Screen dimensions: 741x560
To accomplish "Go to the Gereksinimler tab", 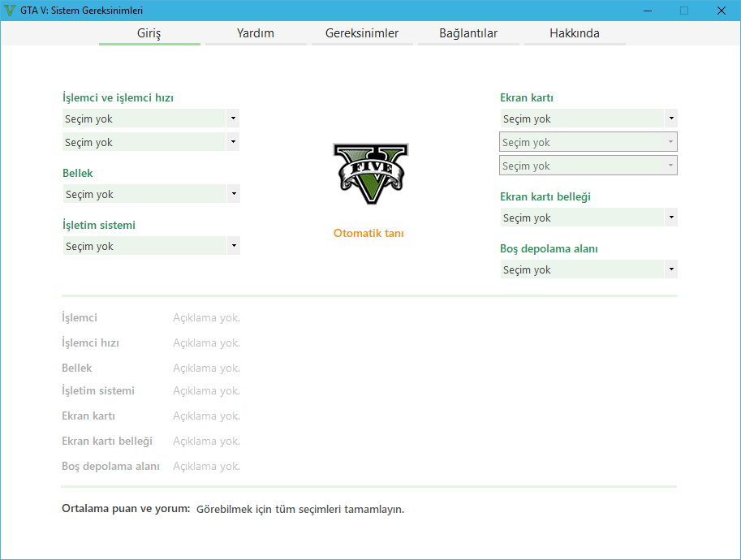I will click(362, 33).
